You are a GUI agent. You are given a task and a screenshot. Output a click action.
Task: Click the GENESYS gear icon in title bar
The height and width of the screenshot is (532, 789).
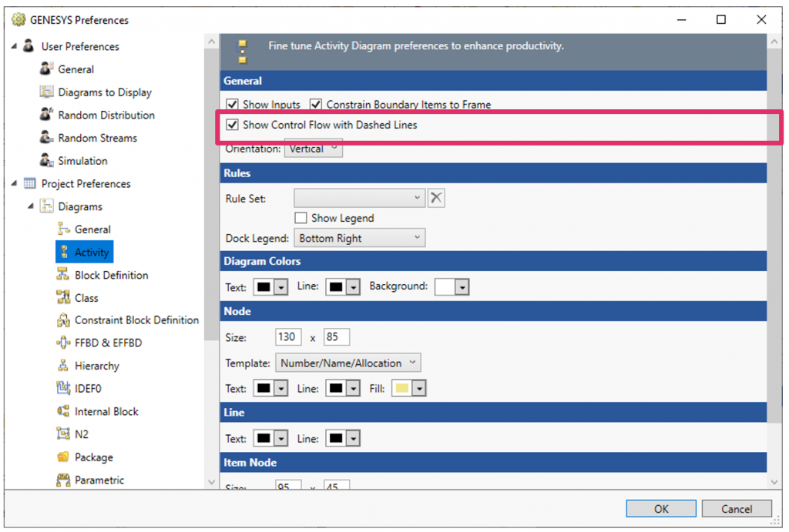pos(18,19)
